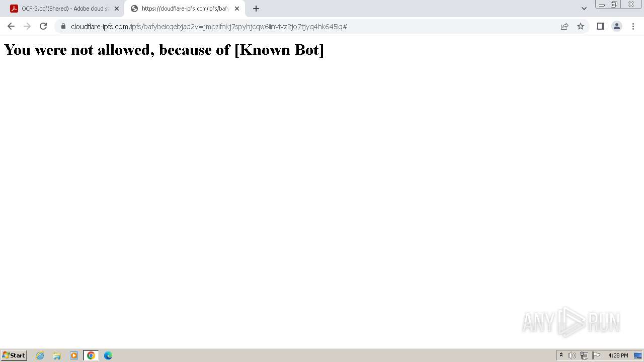The width and height of the screenshot is (644, 362).
Task: Close the cloudflare-ipfs tab
Action: (x=237, y=9)
